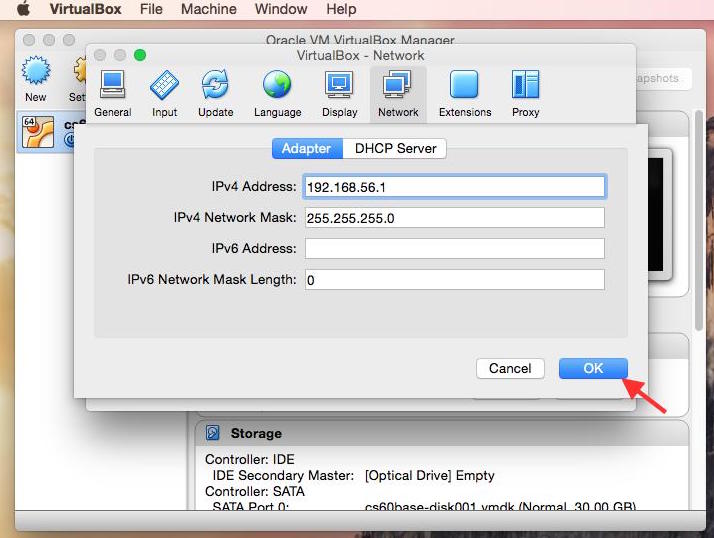Click the 'IDE Secondary Master:' label
The image size is (714, 538).
tap(283, 476)
